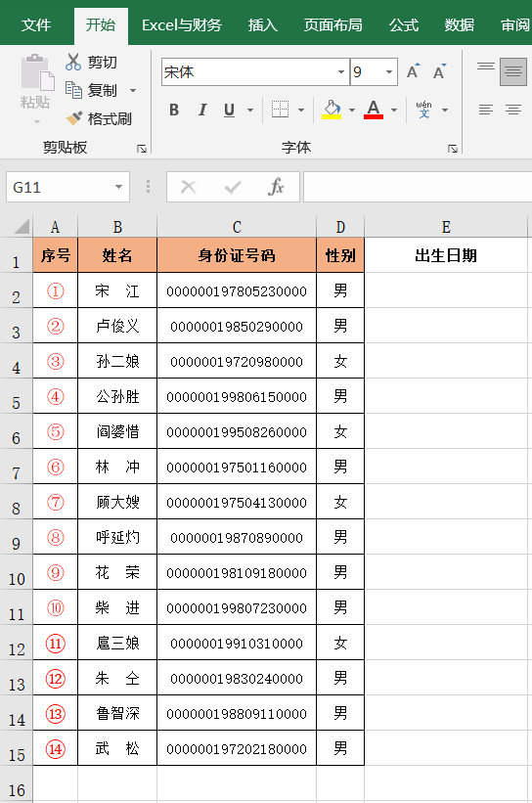Select column E header

[x=446, y=227]
